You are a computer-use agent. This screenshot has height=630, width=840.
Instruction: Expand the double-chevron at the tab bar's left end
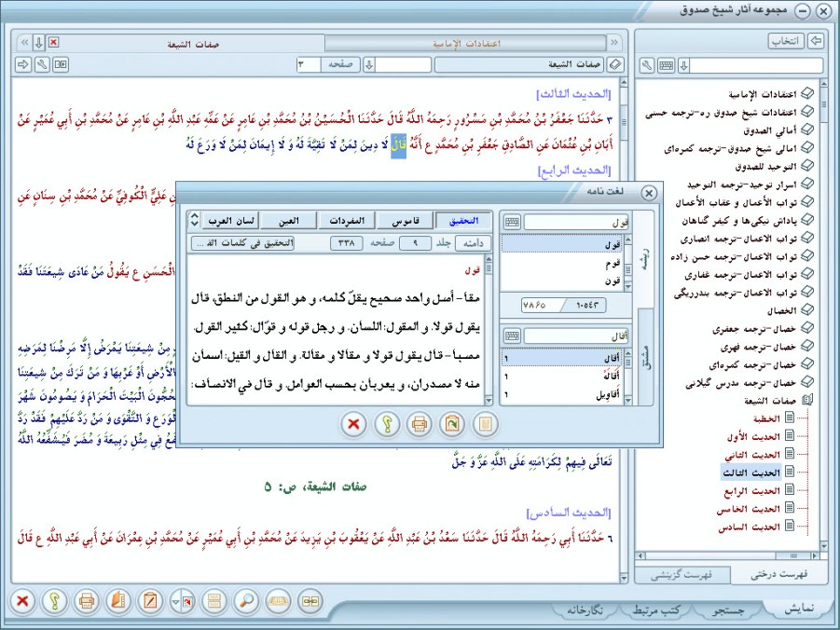[x=24, y=43]
